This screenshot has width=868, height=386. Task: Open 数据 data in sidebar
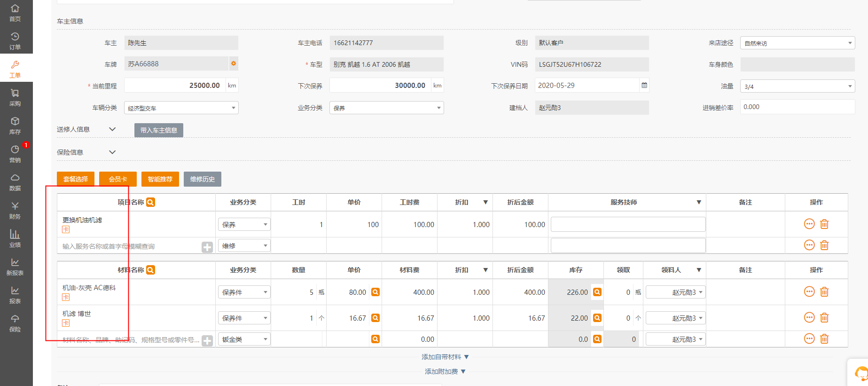pos(15,182)
